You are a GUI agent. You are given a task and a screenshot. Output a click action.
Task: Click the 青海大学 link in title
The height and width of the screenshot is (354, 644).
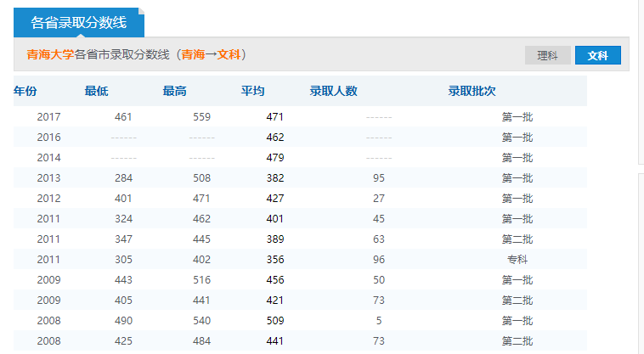tap(50, 54)
